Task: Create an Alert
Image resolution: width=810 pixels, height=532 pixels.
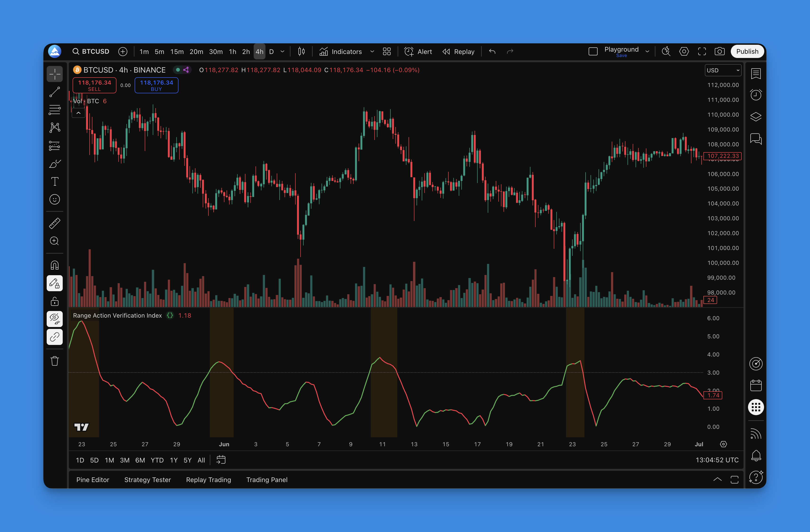Action: [x=418, y=51]
